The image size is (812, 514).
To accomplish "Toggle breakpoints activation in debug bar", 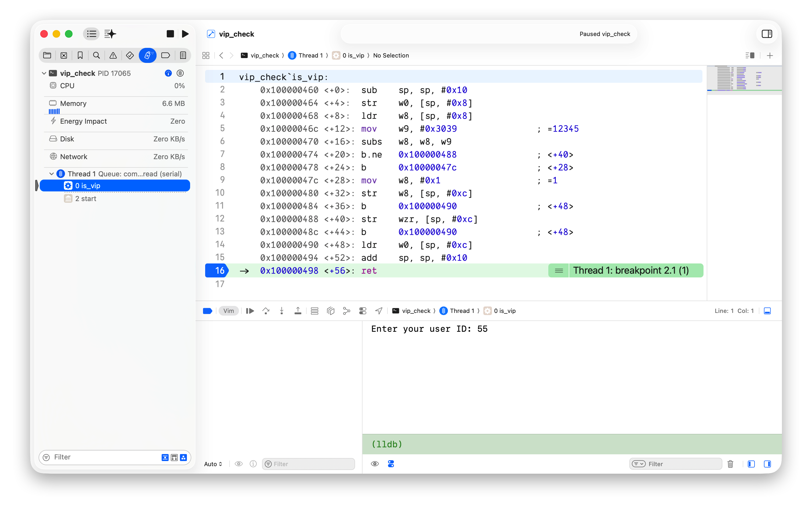I will click(207, 311).
